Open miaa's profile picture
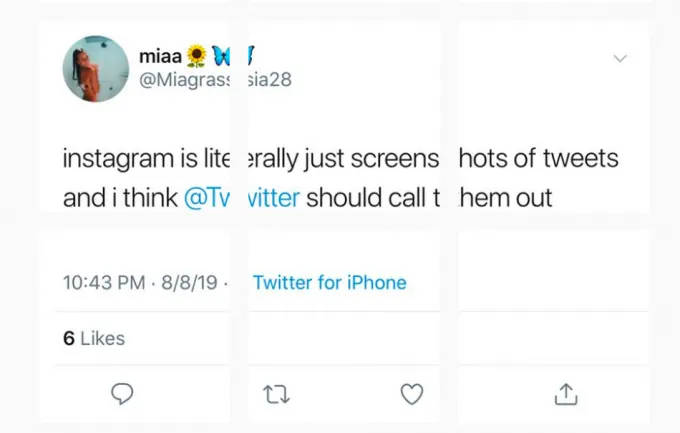Screen dimensions: 680x433 tap(95, 68)
